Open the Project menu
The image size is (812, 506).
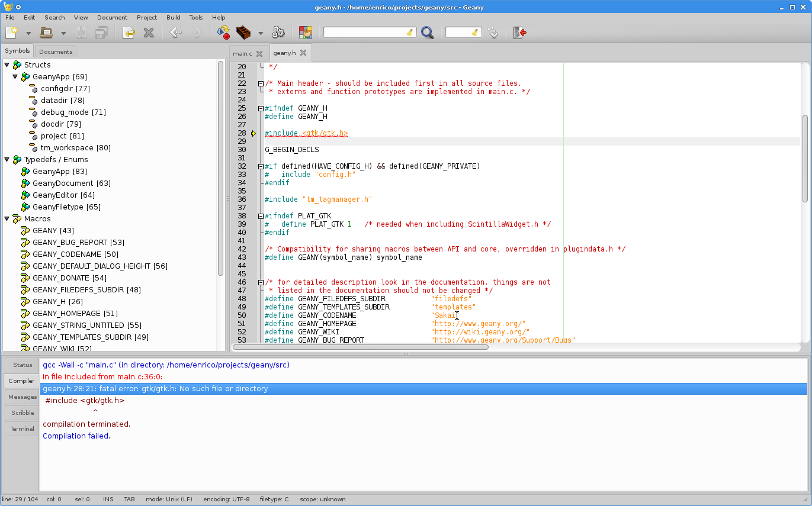[x=147, y=17]
